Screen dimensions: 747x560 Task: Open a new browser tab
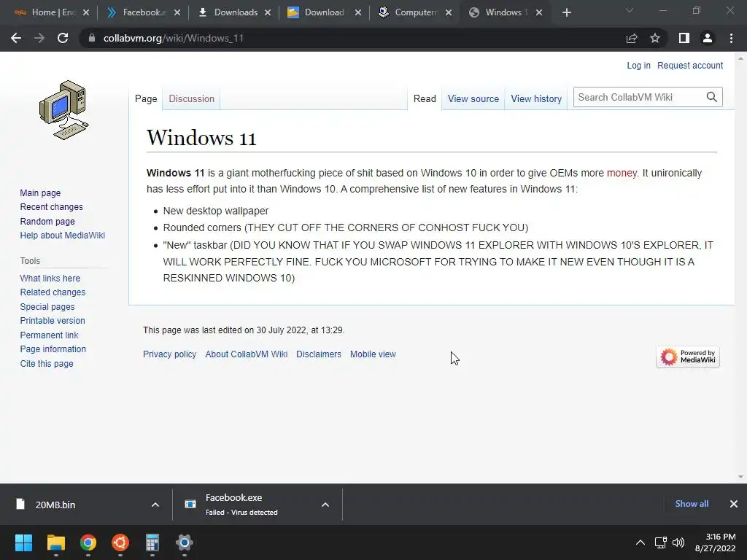[566, 13]
